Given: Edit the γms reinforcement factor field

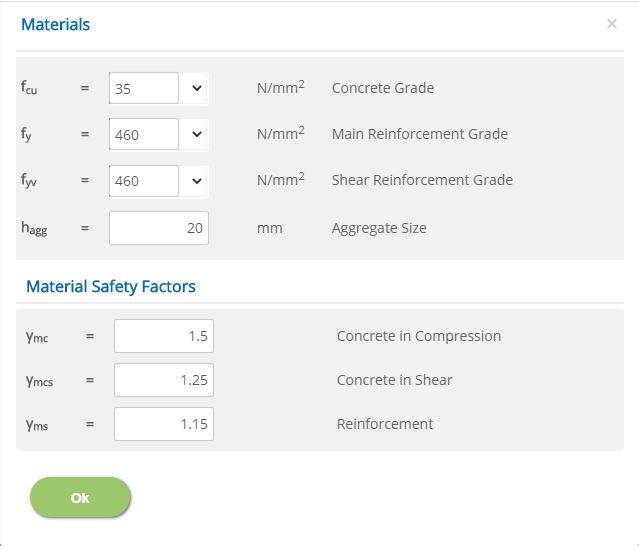Looking at the screenshot, I should [x=164, y=424].
